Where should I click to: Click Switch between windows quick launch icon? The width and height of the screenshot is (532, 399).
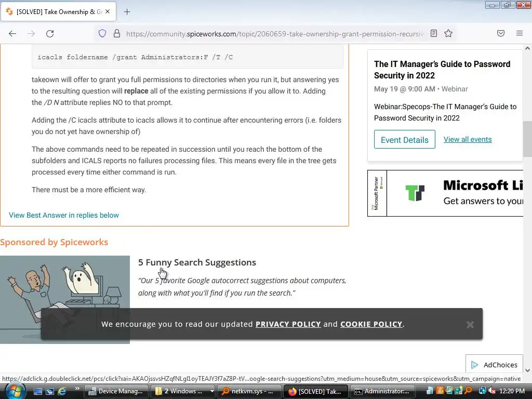click(50, 391)
